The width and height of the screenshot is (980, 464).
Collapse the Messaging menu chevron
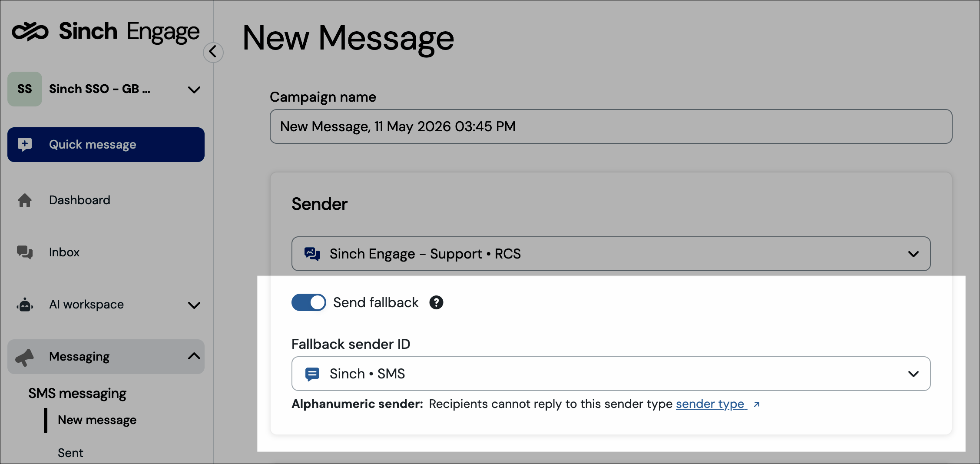pos(194,356)
